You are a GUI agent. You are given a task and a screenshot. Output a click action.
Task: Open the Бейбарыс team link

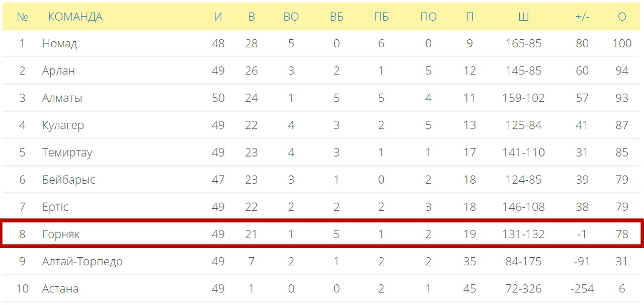[68, 179]
